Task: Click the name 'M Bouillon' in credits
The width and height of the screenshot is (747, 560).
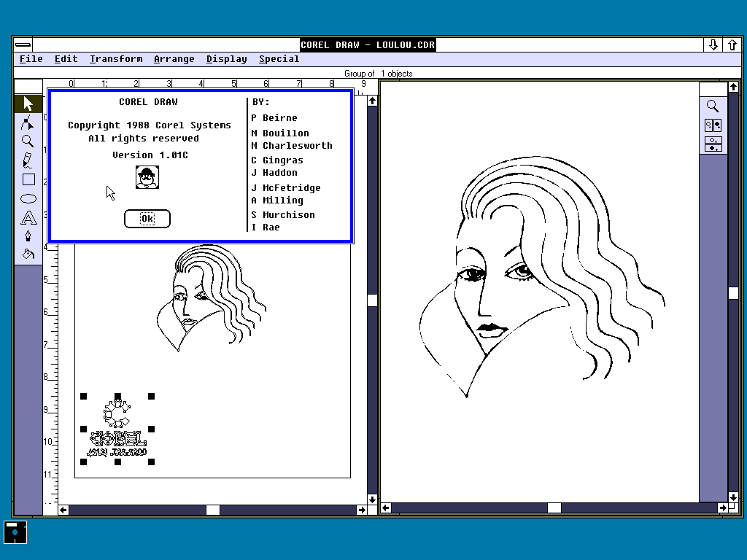Action: [280, 133]
